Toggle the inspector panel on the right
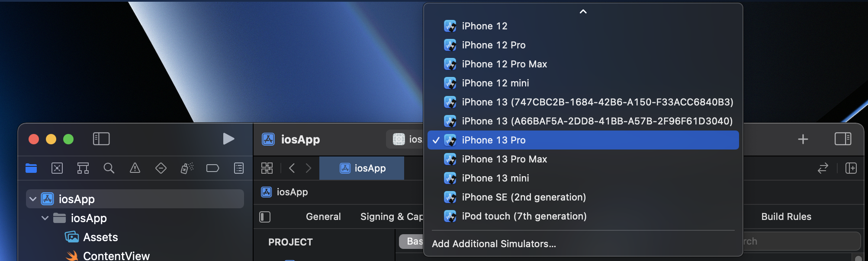 pos(843,139)
